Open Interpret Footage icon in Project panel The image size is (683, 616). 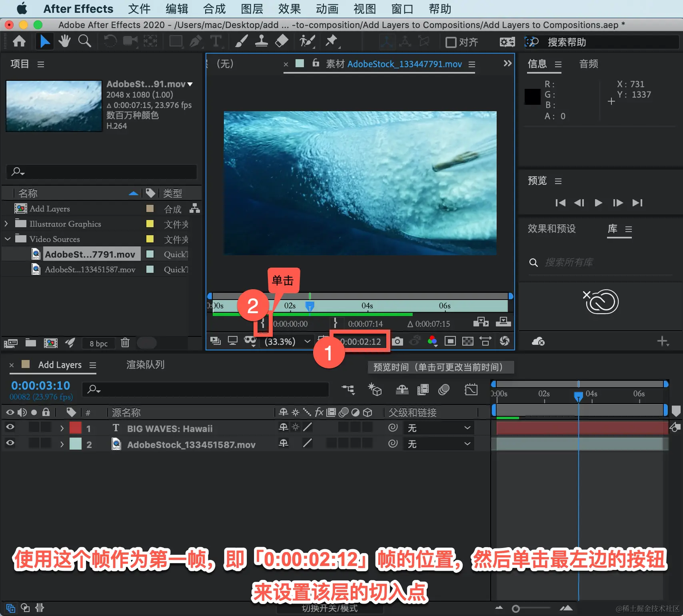point(11,343)
